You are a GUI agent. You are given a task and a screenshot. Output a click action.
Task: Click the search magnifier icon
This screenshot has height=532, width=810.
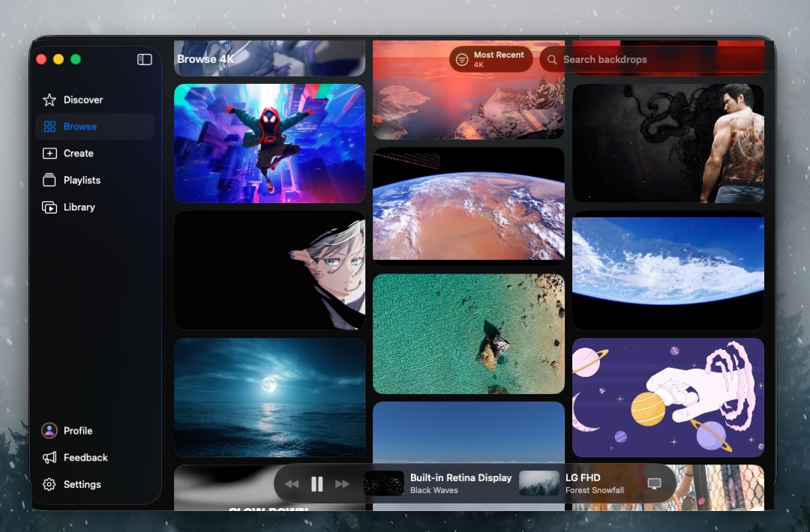pyautogui.click(x=552, y=59)
